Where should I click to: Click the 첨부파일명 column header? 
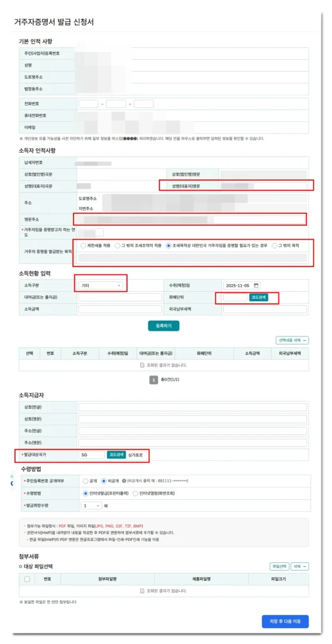pos(108,579)
